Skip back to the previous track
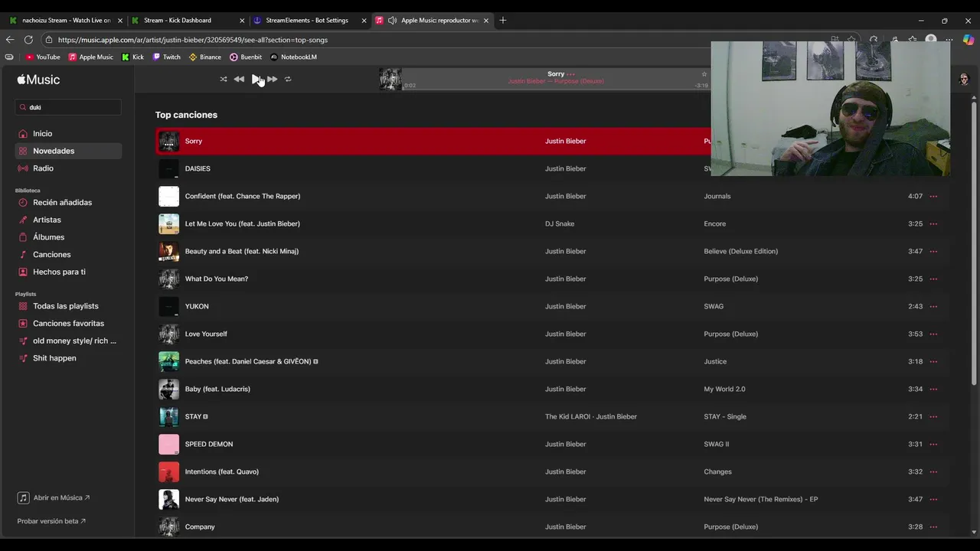Image resolution: width=980 pixels, height=551 pixels. point(239,79)
